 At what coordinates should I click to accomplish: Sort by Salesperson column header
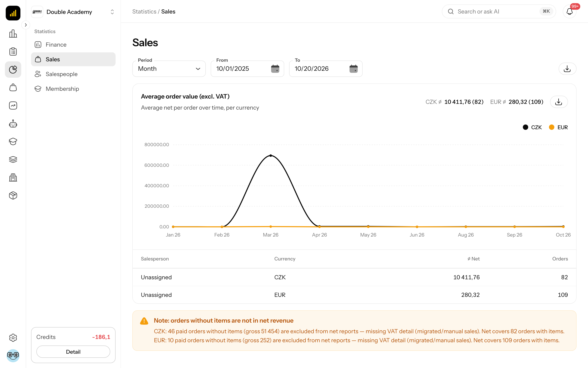155,259
